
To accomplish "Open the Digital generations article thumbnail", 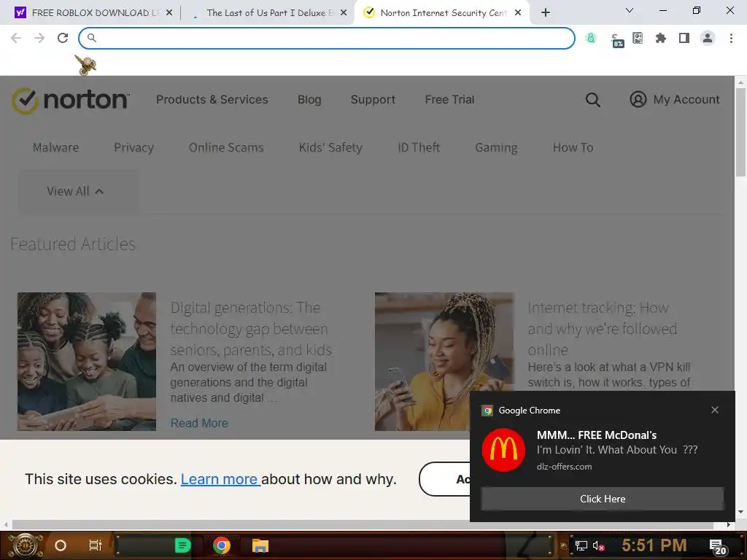I will pos(87,362).
